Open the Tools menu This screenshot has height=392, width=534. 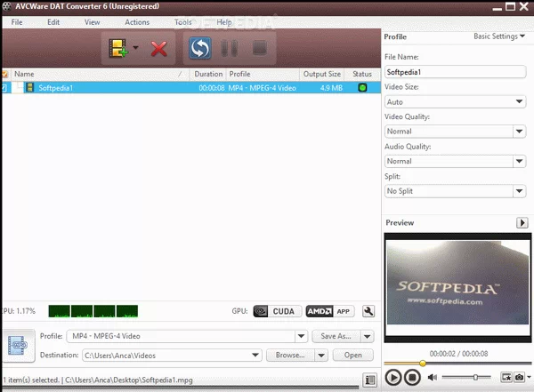(182, 22)
